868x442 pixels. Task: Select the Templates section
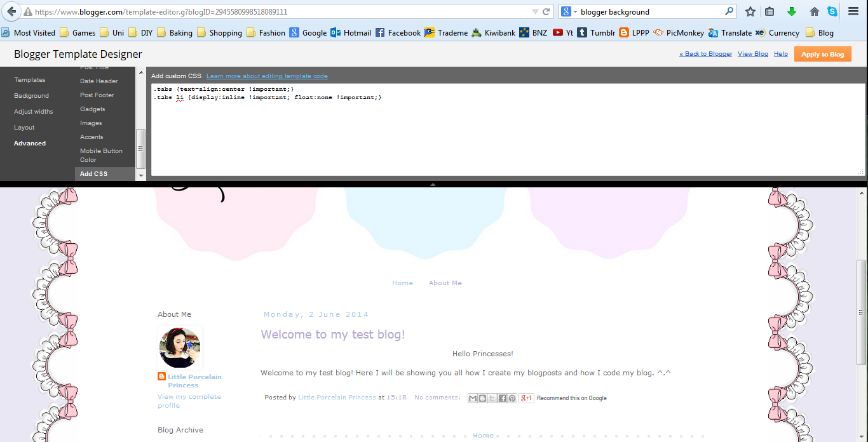click(x=30, y=80)
